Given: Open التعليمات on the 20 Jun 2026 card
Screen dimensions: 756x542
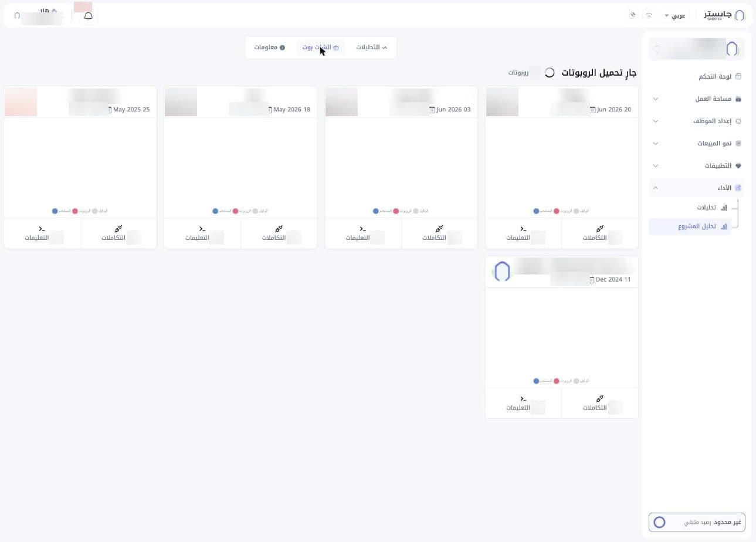Looking at the screenshot, I should (x=523, y=233).
